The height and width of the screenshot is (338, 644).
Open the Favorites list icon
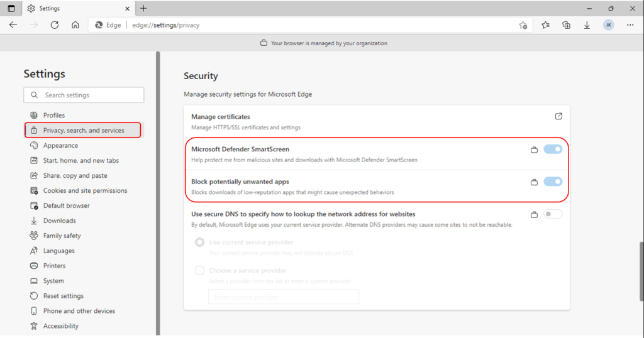(x=545, y=25)
